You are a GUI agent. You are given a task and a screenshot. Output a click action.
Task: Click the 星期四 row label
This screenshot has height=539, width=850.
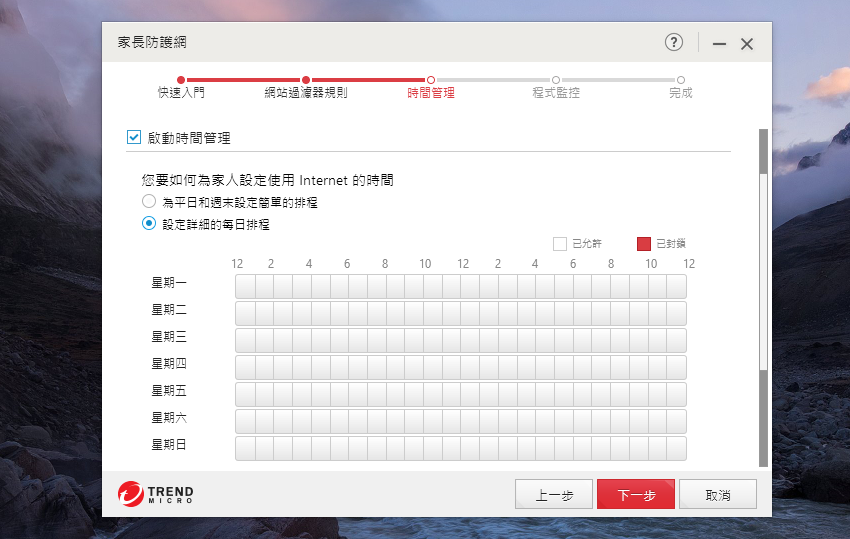(169, 363)
